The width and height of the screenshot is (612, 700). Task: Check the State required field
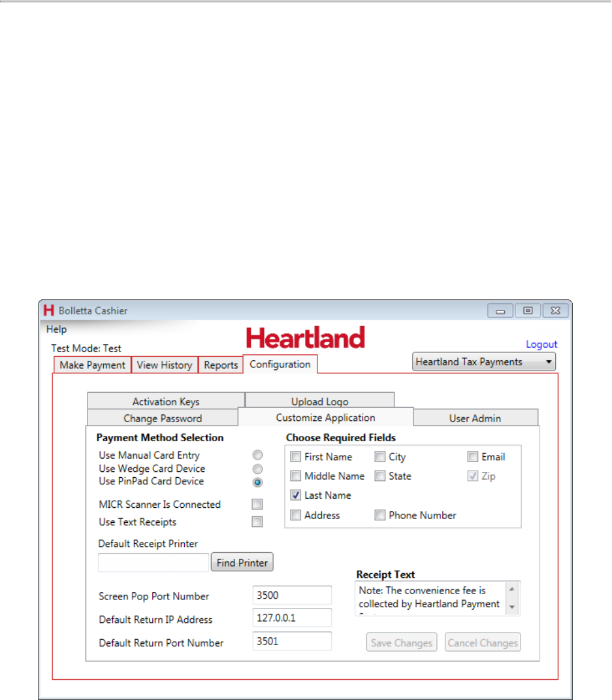click(x=379, y=476)
